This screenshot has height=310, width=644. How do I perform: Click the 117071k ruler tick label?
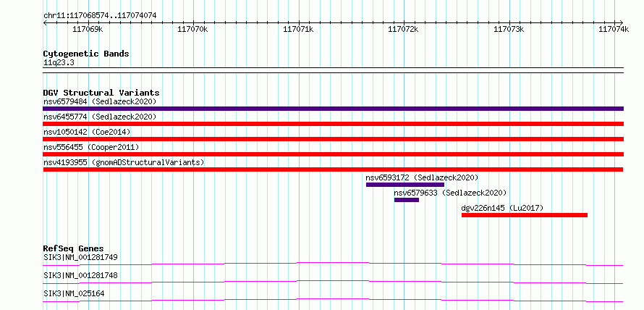(x=299, y=29)
